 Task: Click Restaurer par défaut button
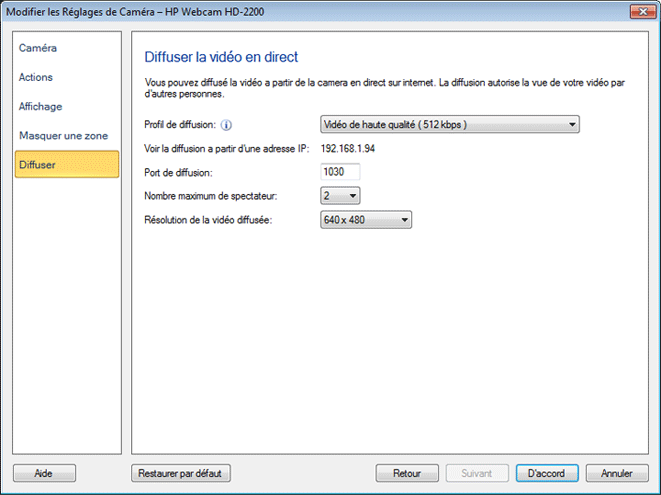(x=181, y=473)
